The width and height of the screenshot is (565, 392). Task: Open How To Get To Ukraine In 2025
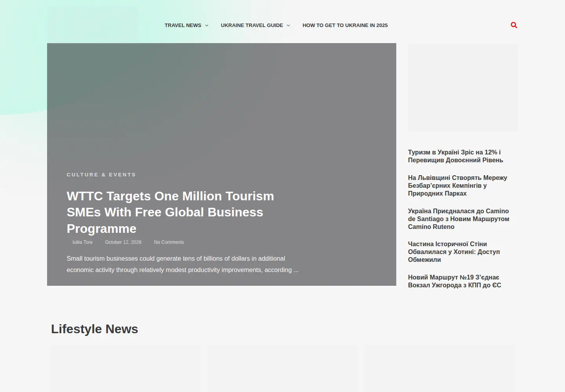coord(345,25)
